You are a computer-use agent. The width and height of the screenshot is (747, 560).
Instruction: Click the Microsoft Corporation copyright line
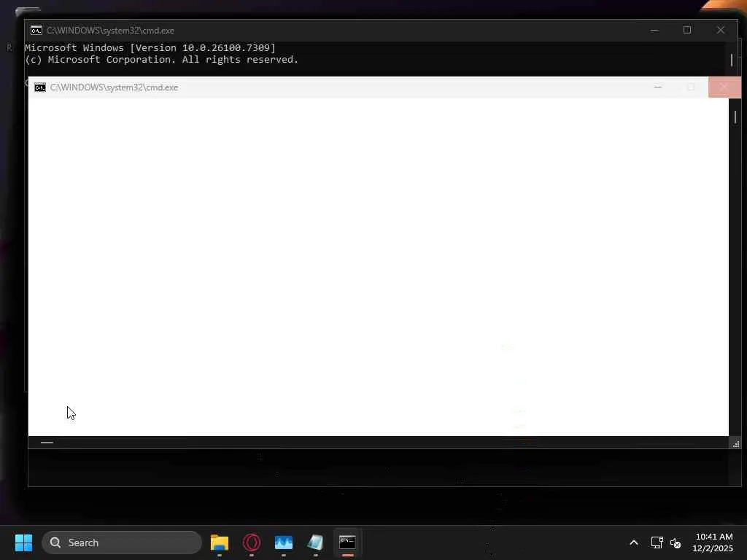tap(161, 60)
